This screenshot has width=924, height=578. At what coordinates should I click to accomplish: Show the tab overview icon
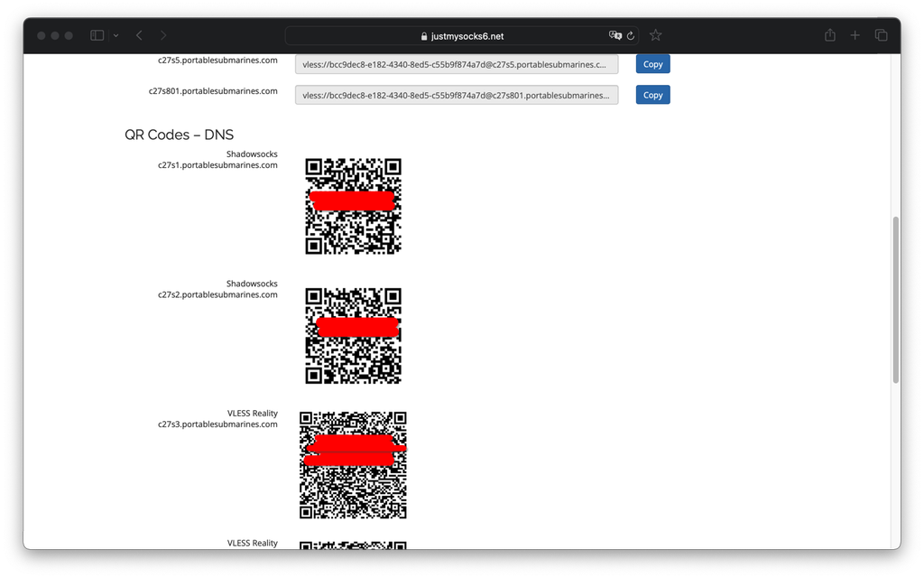pyautogui.click(x=881, y=35)
